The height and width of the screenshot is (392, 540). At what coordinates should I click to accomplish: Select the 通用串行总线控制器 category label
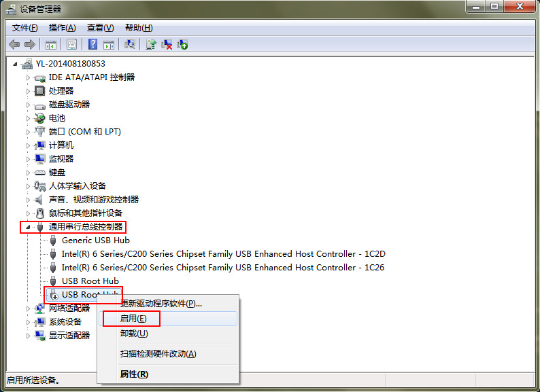click(86, 227)
